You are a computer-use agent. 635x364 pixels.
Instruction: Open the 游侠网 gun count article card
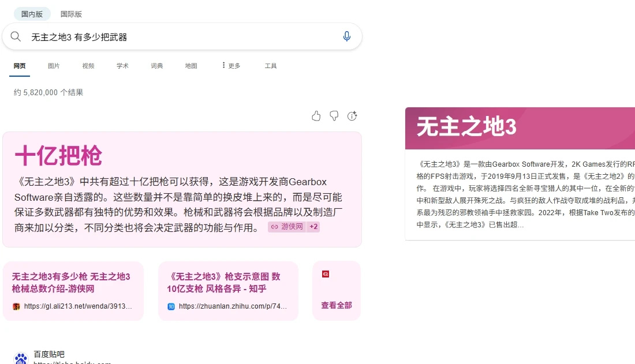(73, 291)
